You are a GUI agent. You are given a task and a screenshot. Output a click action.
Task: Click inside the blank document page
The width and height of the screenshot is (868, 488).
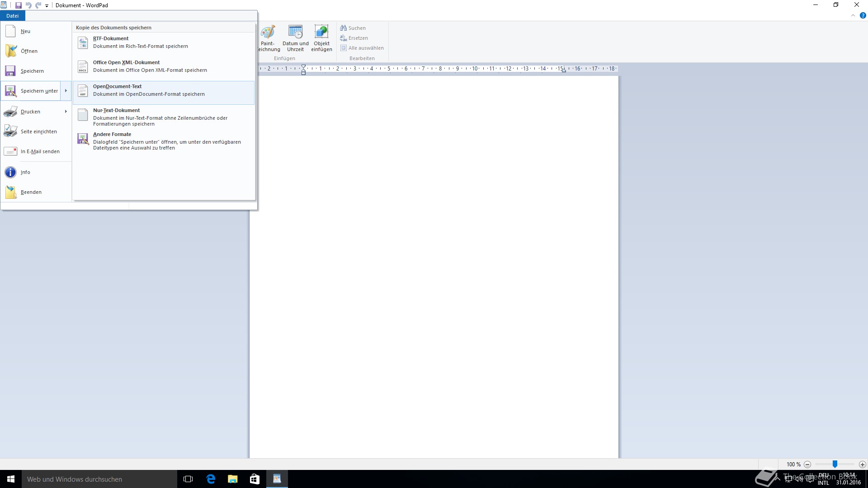pos(434,267)
